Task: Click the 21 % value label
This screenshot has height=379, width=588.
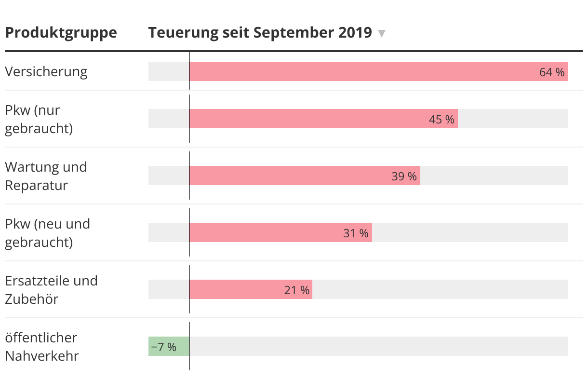Action: 296,290
